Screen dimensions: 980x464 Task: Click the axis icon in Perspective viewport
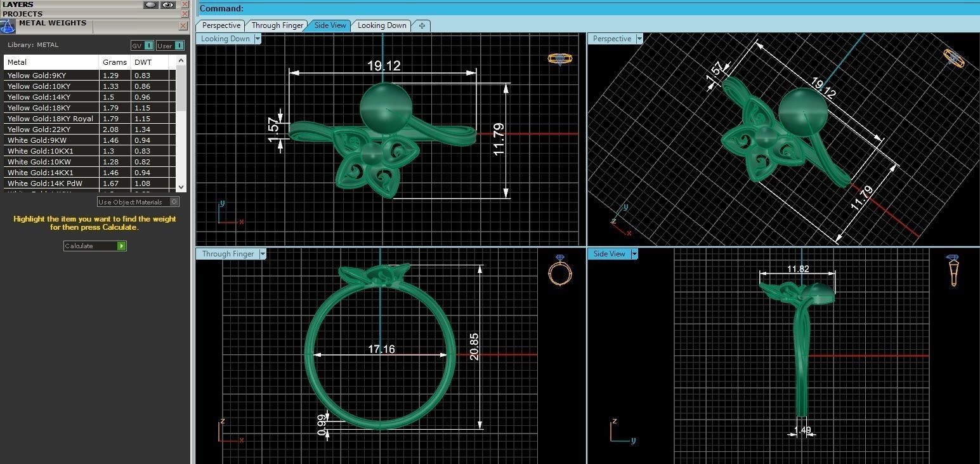coord(621,220)
